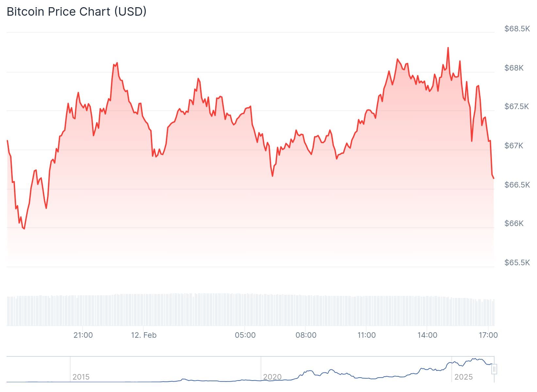Click the 08:00 time axis label
The image size is (537, 392).
point(306,335)
